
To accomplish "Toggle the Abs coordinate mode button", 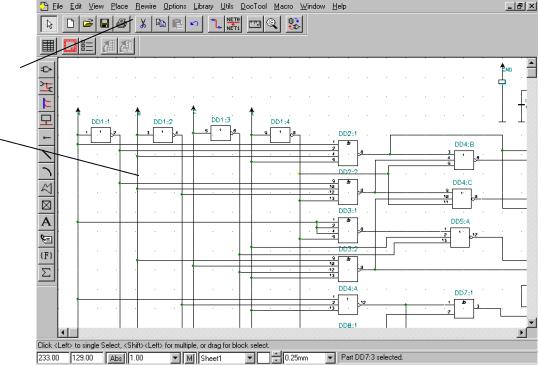I will coord(116,358).
